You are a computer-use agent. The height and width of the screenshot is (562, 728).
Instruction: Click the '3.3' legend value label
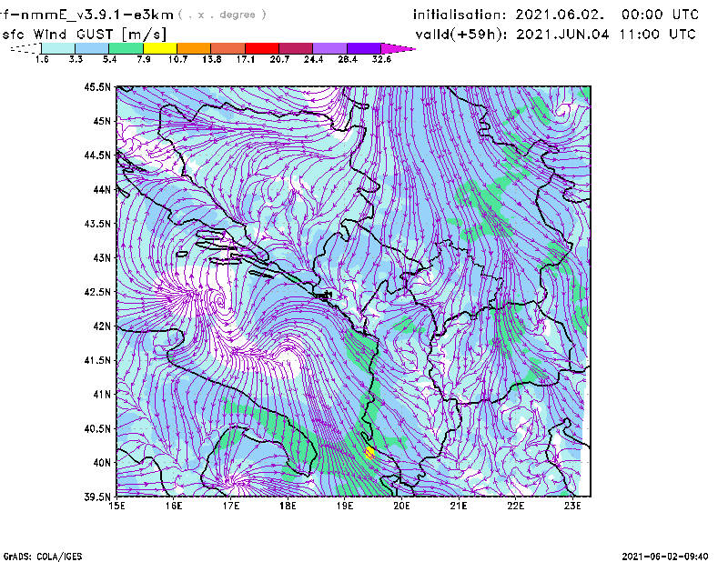click(x=76, y=59)
